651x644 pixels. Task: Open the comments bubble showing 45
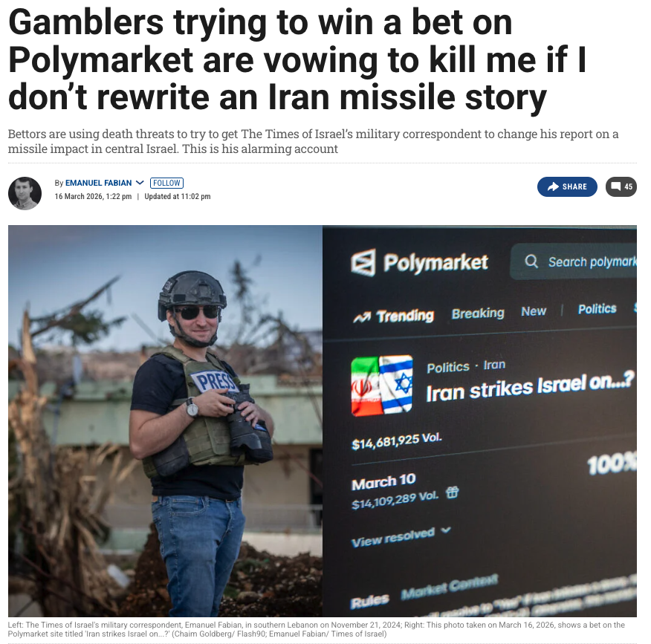(621, 186)
